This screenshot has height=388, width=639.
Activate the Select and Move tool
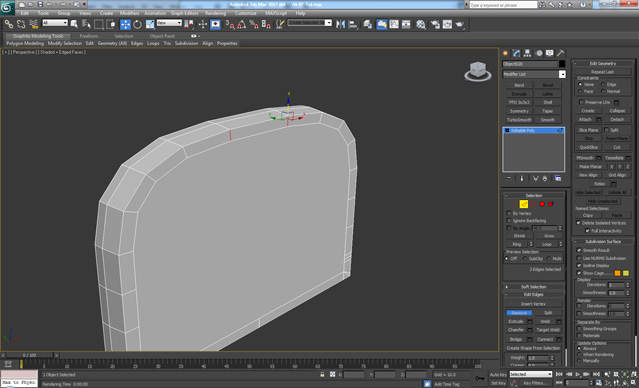tap(125, 24)
